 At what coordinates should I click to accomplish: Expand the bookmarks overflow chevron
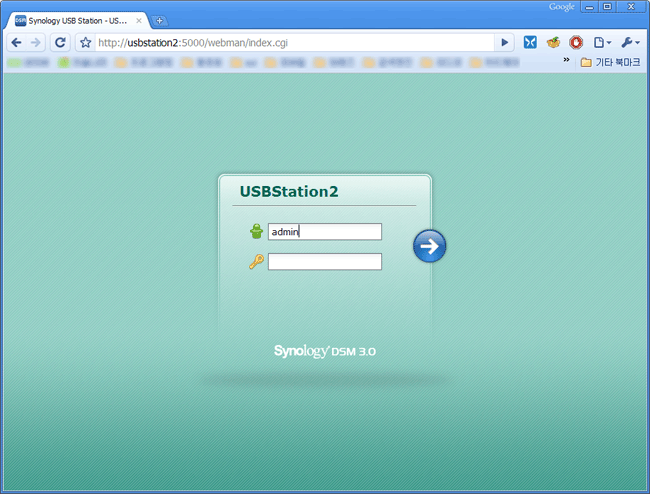point(566,60)
